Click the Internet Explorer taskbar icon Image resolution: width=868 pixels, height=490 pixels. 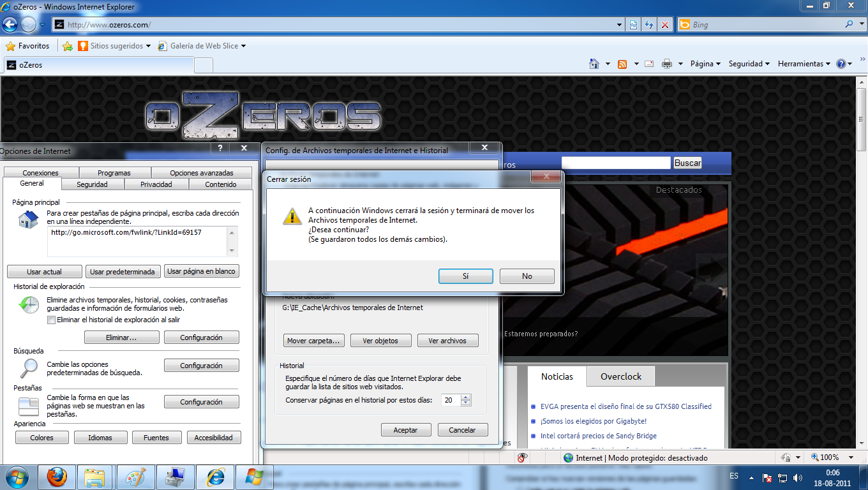click(215, 477)
